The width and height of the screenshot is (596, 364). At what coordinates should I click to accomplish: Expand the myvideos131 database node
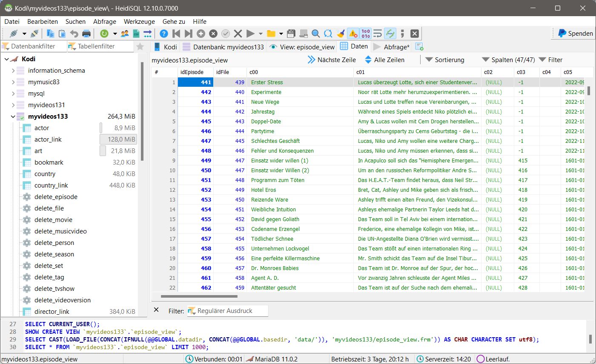pyautogui.click(x=13, y=105)
